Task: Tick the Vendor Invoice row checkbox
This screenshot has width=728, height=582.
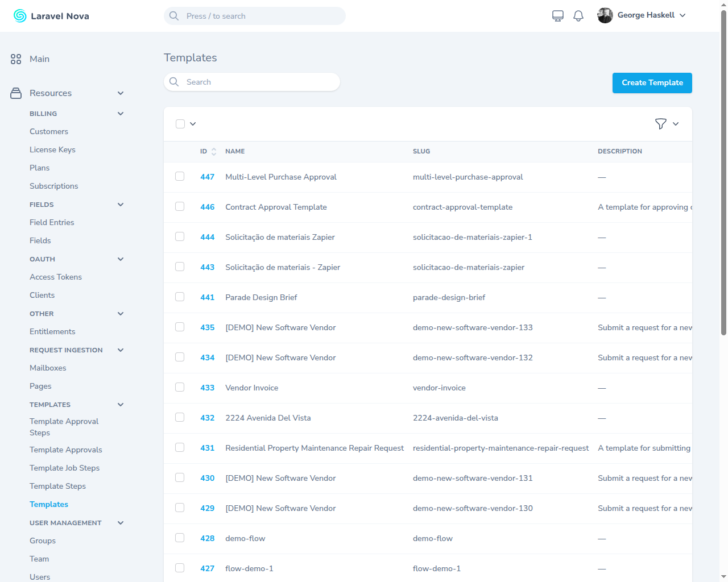Action: coord(180,388)
